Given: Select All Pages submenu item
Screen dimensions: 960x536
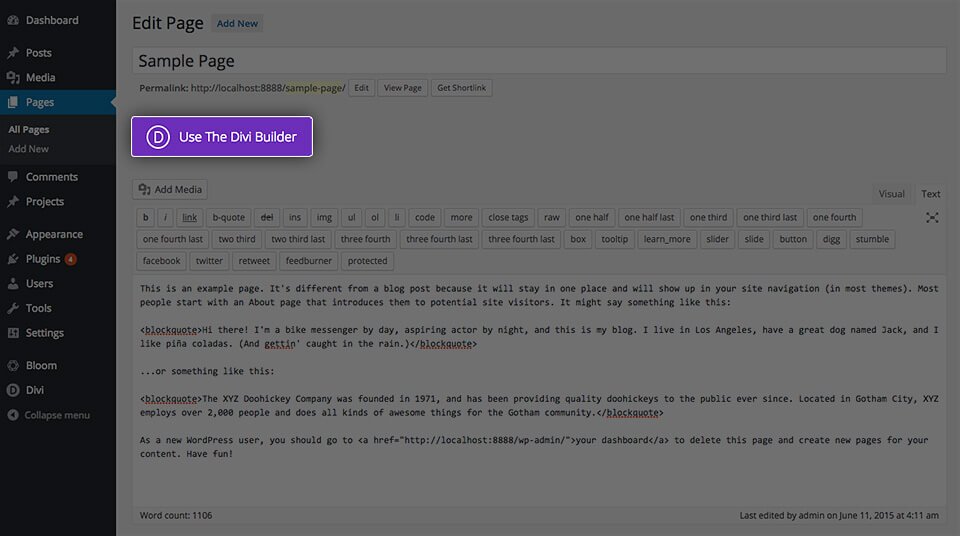Looking at the screenshot, I should coord(29,129).
